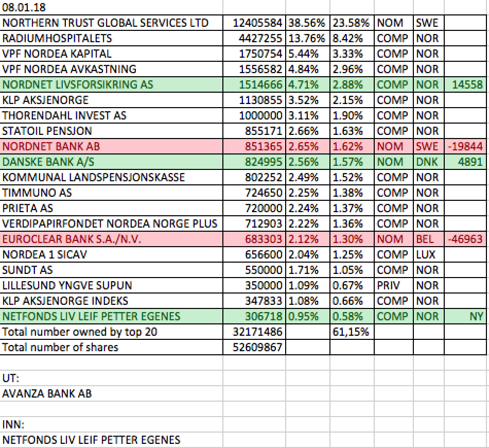Viewport: 489px width, 448px height.
Task: Click the change value -46963
Action: click(x=466, y=239)
